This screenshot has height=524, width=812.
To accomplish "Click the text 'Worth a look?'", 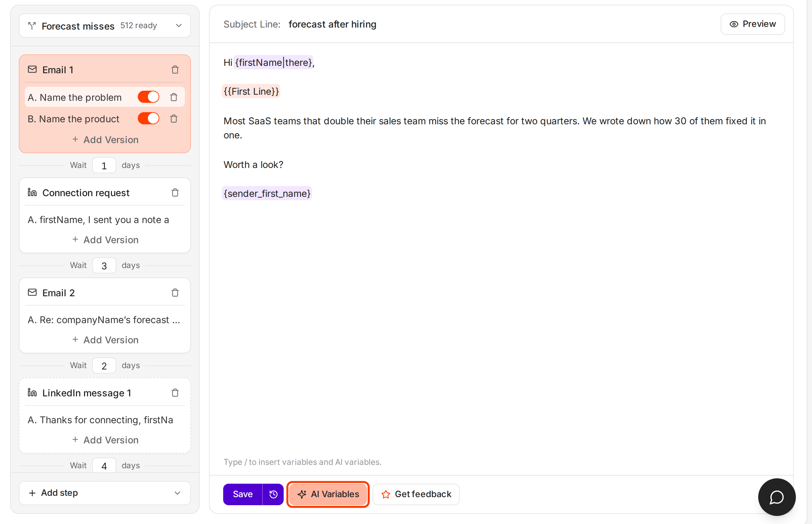I will pyautogui.click(x=253, y=165).
